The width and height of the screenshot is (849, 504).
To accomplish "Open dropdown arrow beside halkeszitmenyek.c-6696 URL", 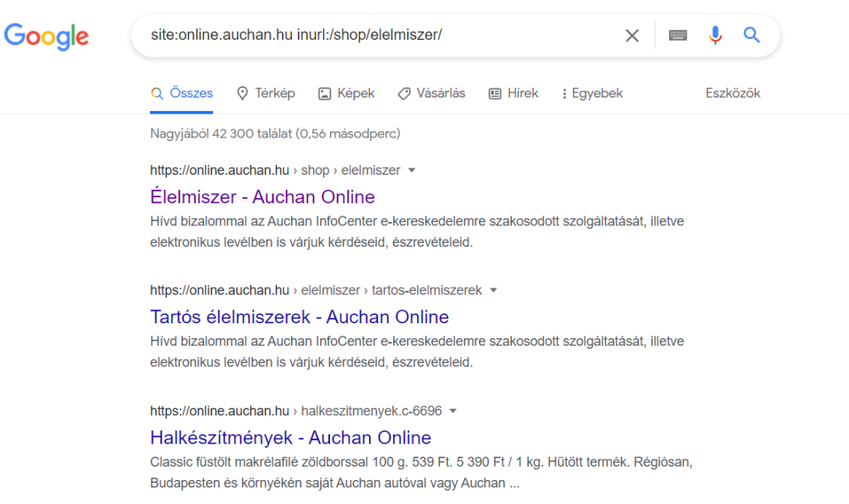I will coord(454,411).
